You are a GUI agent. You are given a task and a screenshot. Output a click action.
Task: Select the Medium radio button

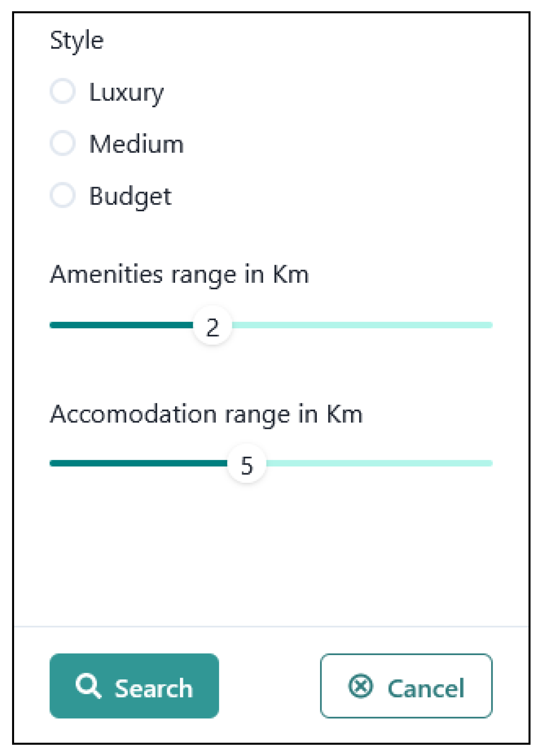[63, 143]
